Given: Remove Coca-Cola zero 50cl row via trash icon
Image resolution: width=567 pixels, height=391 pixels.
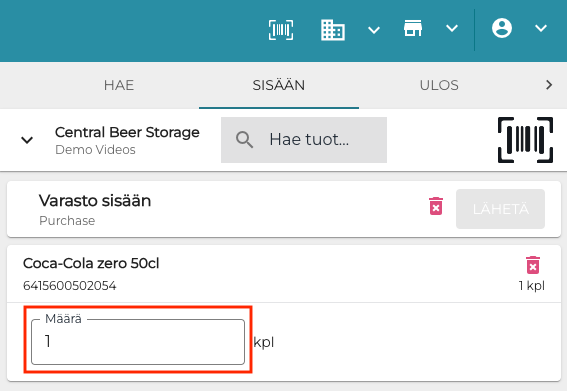Looking at the screenshot, I should [533, 265].
